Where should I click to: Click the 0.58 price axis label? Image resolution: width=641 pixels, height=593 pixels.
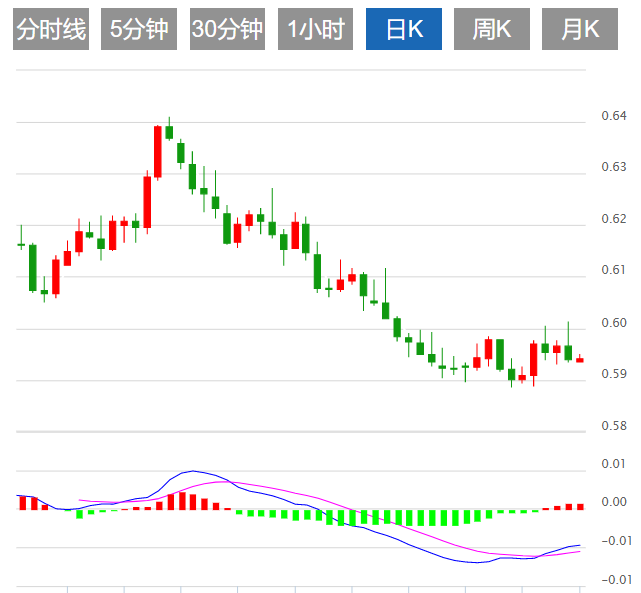tap(614, 426)
